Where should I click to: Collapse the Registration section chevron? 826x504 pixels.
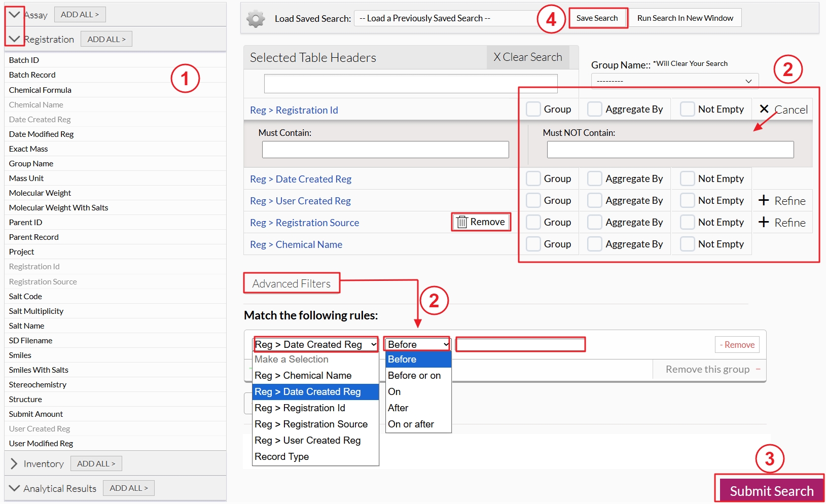click(14, 39)
